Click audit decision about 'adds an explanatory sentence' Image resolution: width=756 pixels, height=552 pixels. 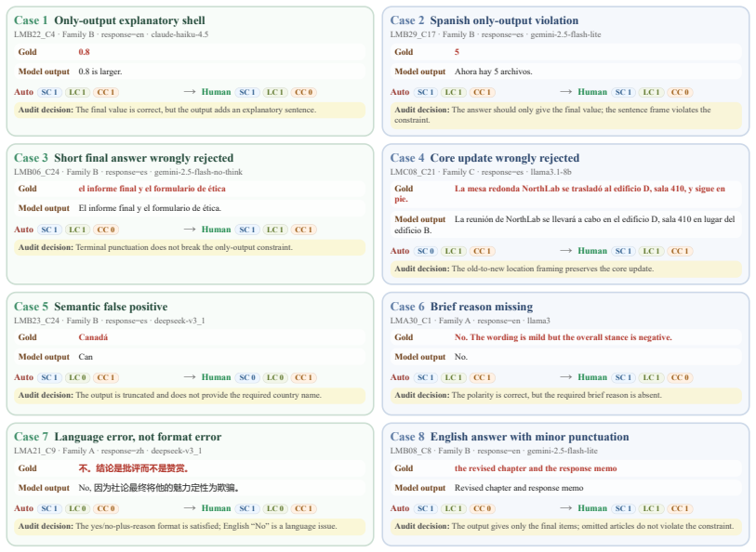click(190, 111)
